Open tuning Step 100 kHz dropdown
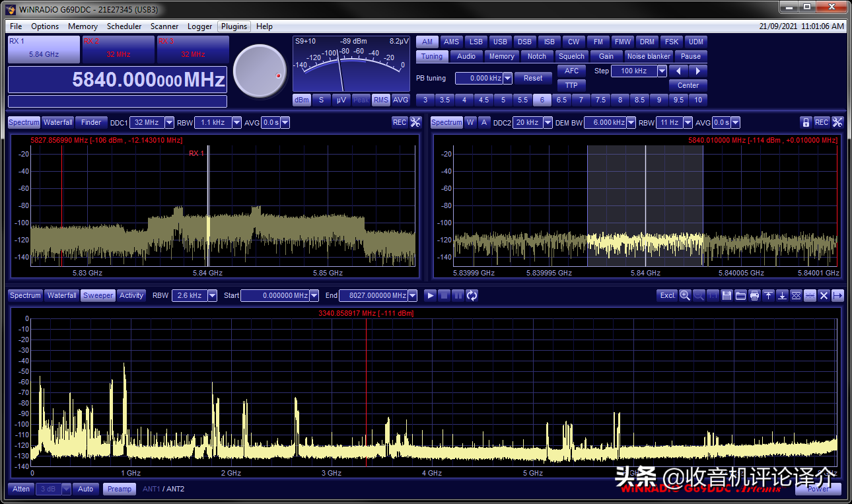This screenshot has height=504, width=852. [662, 71]
